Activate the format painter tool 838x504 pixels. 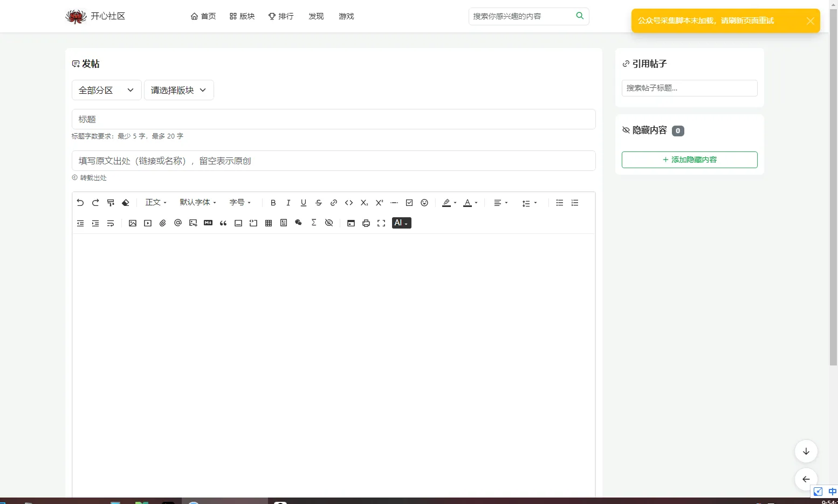click(x=111, y=203)
